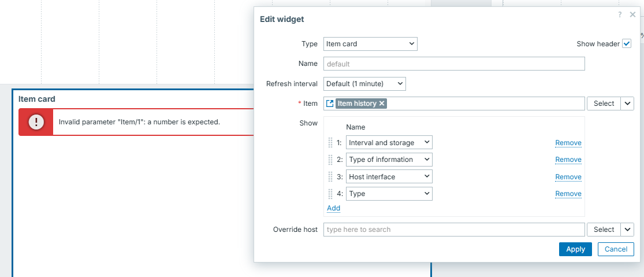Screen dimensions: 644x277
Task: Click drag handle for row 4 Type
Action: click(x=330, y=194)
